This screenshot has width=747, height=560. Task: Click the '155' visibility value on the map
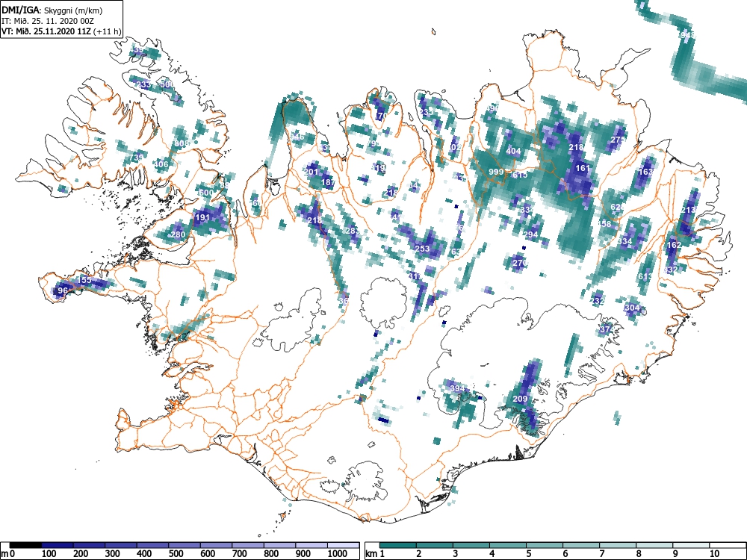click(84, 280)
